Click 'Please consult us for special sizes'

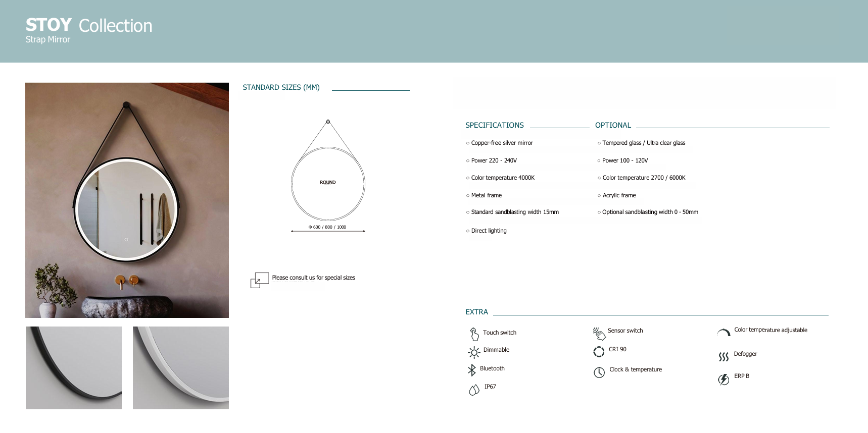click(x=313, y=278)
